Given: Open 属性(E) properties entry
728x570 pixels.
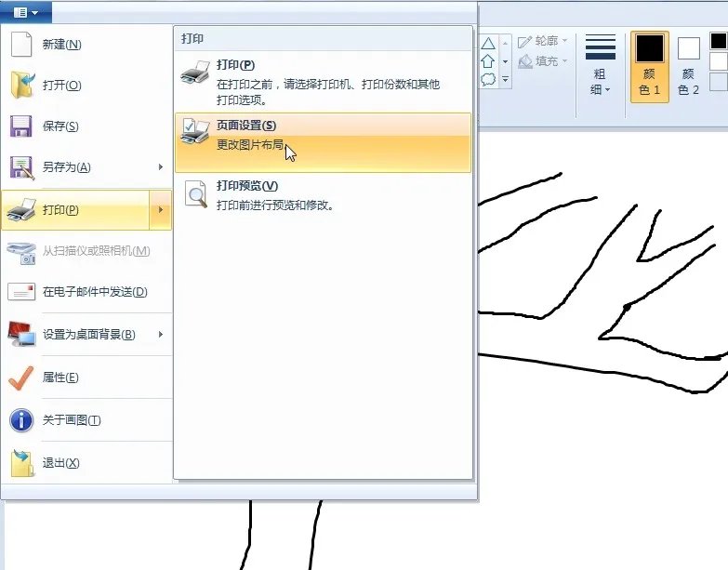Looking at the screenshot, I should point(86,378).
